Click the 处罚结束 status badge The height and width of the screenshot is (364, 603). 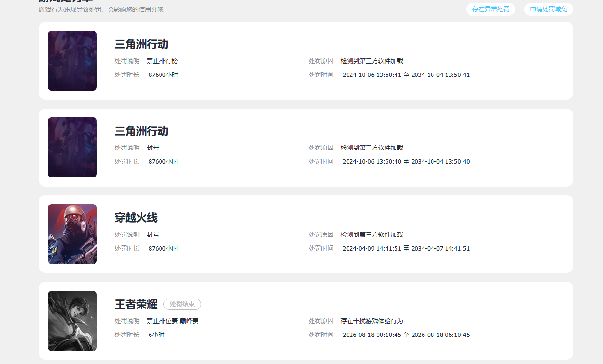(x=182, y=304)
